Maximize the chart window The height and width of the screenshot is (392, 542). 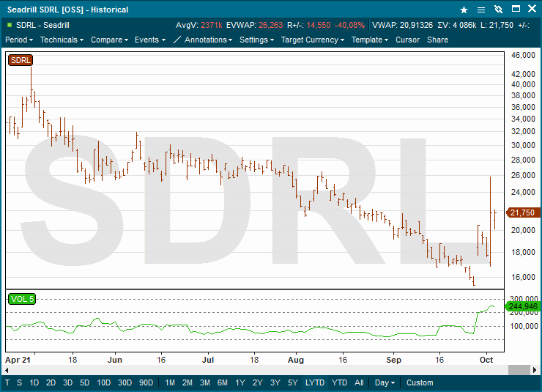click(516, 9)
